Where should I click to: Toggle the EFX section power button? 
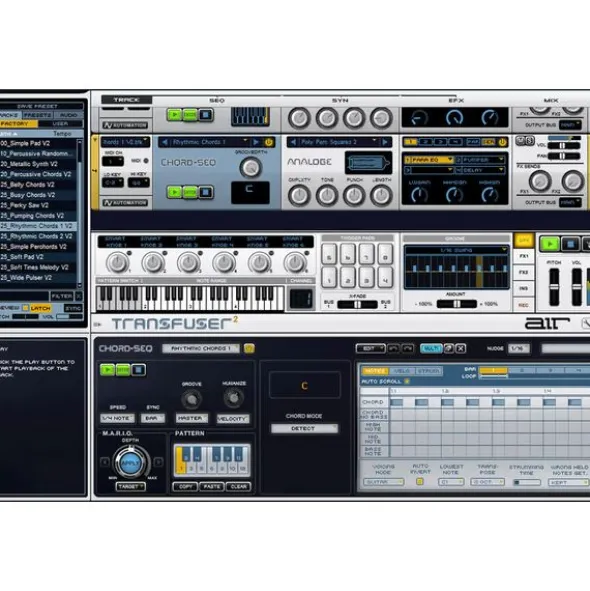click(x=502, y=142)
